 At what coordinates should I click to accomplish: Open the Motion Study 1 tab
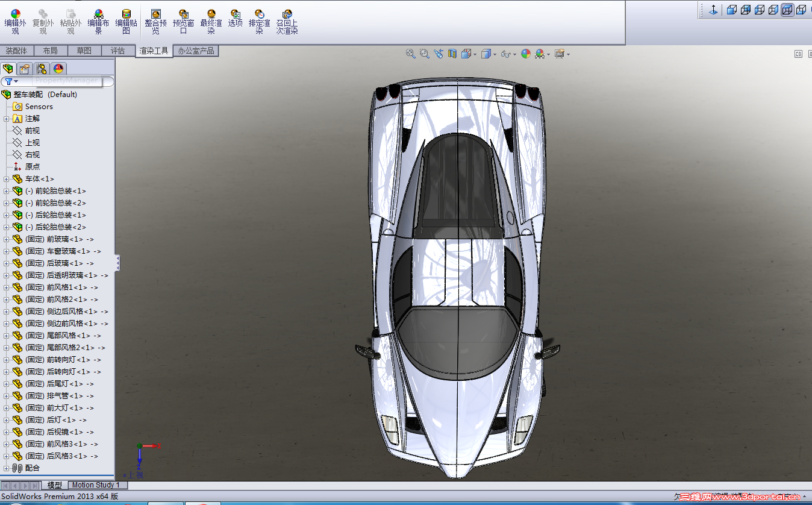coord(96,485)
